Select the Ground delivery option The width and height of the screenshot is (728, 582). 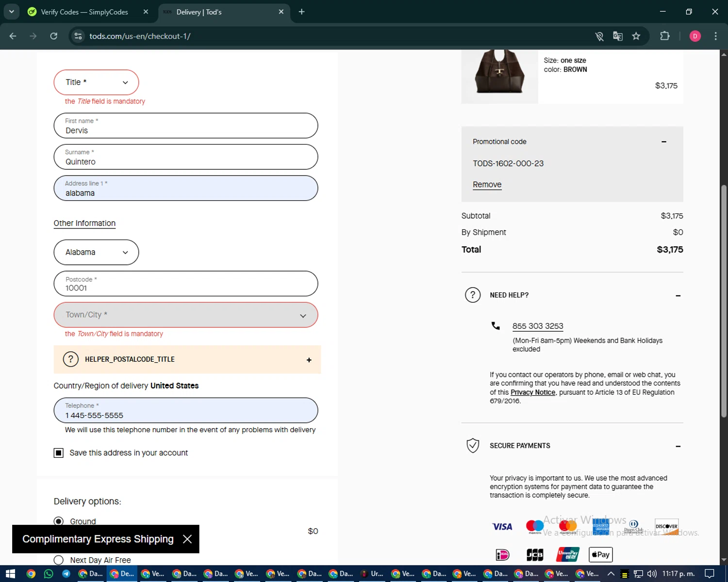(x=59, y=521)
